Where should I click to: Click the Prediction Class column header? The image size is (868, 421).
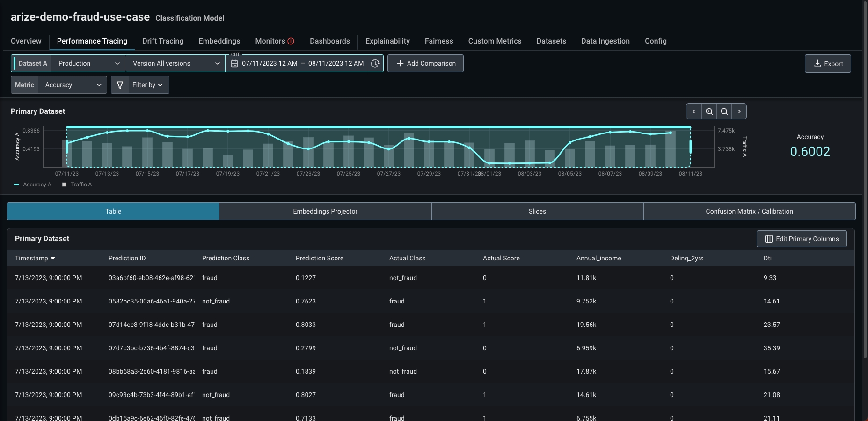tap(226, 258)
